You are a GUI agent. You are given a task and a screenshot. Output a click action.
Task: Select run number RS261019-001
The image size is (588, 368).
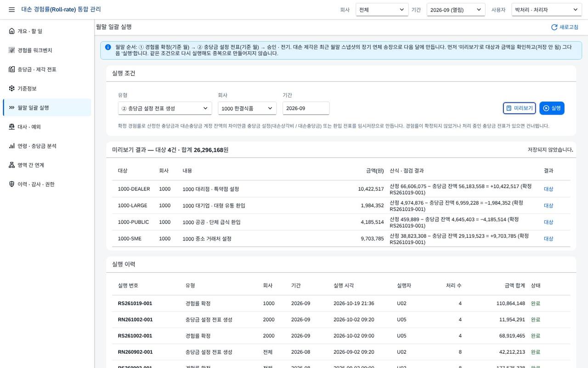click(135, 304)
